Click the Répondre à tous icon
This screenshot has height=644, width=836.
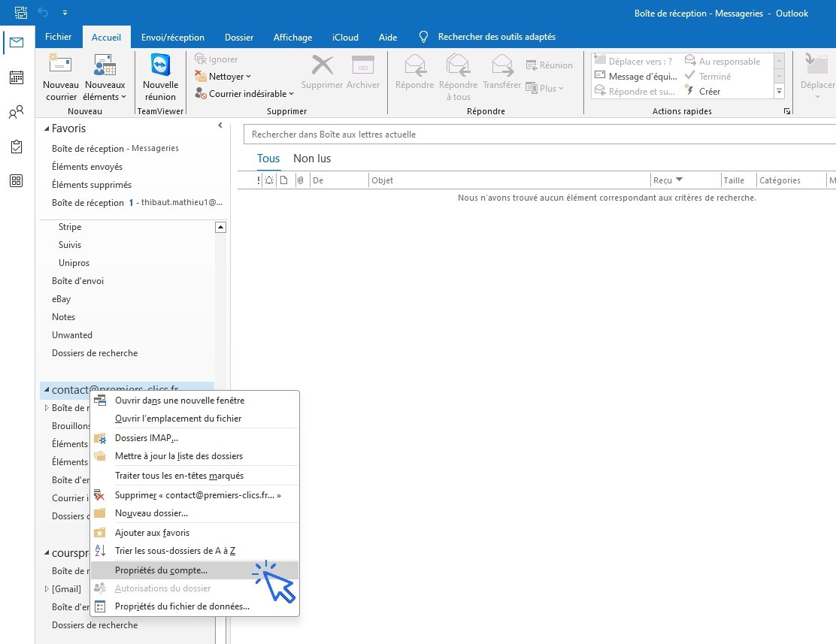(x=458, y=65)
